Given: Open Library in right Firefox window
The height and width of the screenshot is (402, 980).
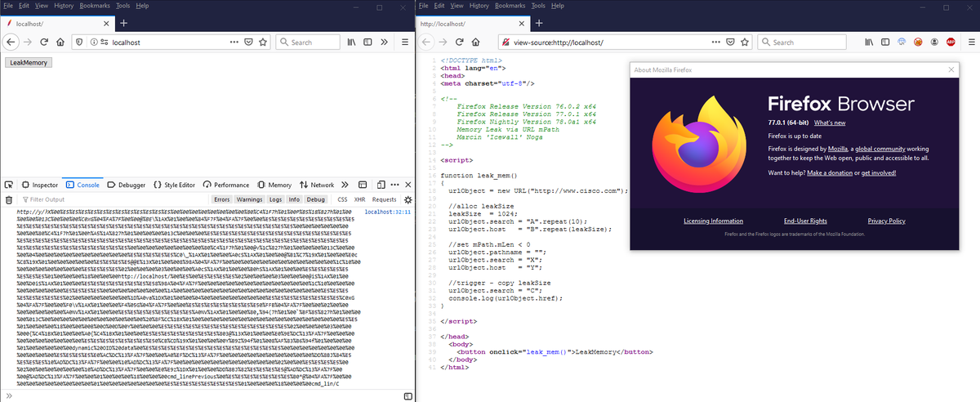Looking at the screenshot, I should pos(871,42).
